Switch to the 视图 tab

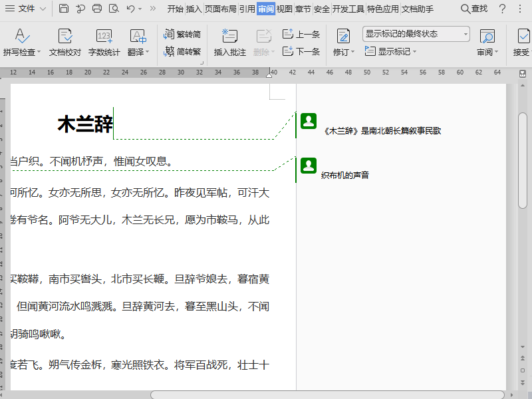coord(285,9)
